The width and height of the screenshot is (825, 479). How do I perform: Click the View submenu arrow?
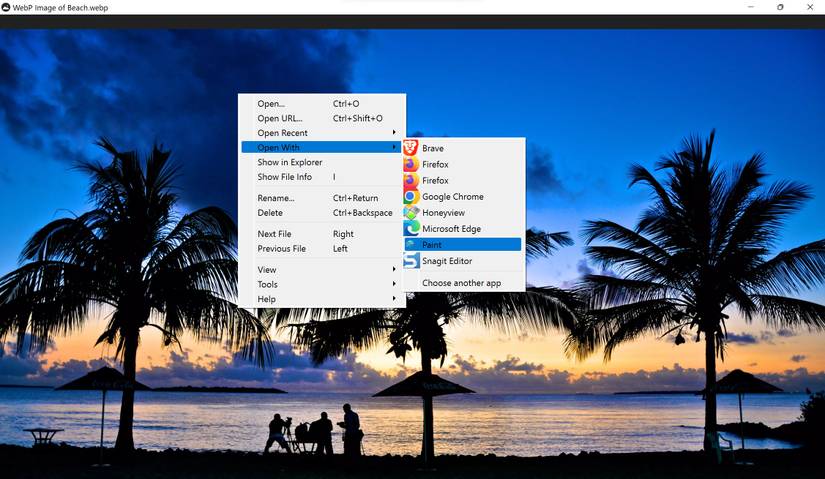(x=394, y=269)
